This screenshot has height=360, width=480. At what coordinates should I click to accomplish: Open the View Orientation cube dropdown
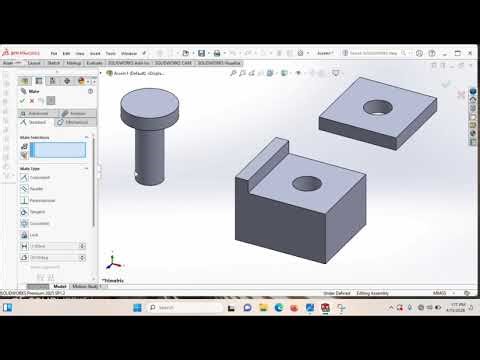(271, 73)
